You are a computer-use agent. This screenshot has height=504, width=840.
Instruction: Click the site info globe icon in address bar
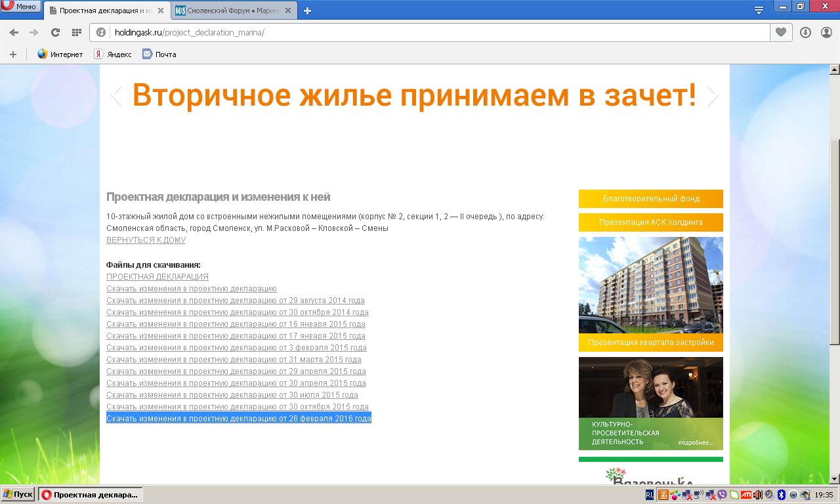point(101,32)
